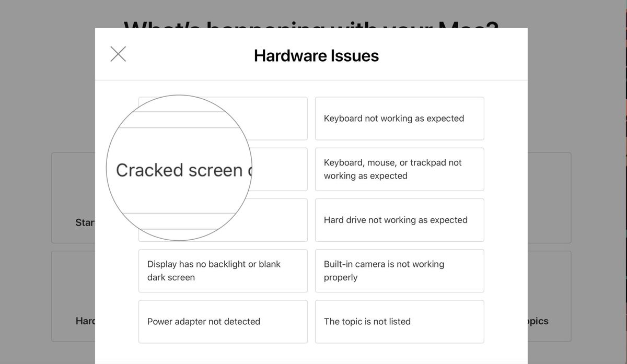Click the Hardware Issues dialog title
This screenshot has height=364, width=627.
pos(316,55)
